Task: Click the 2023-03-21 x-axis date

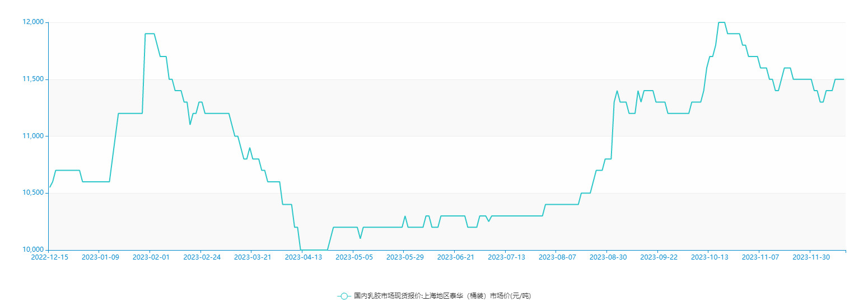Action: (253, 257)
